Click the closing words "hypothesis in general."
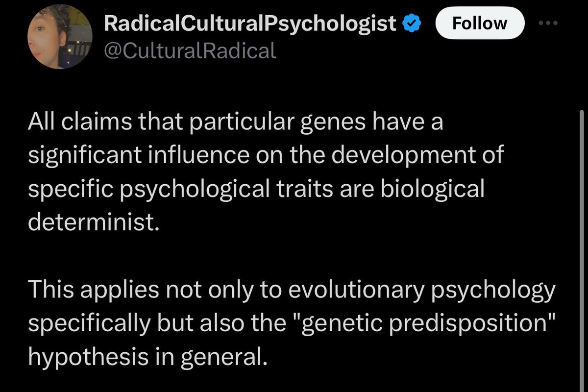588x392 pixels. pos(148,358)
